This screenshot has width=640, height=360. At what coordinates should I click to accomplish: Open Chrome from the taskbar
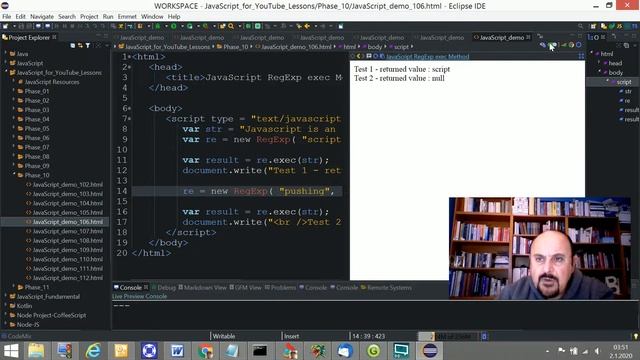pyautogui.click(x=205, y=351)
